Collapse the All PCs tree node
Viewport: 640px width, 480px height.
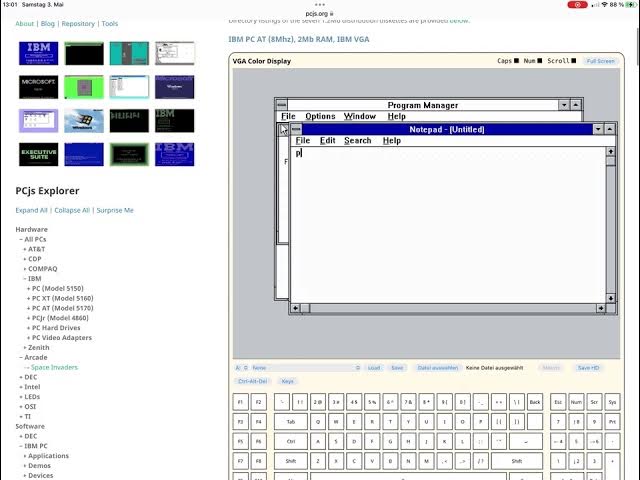(x=33, y=239)
